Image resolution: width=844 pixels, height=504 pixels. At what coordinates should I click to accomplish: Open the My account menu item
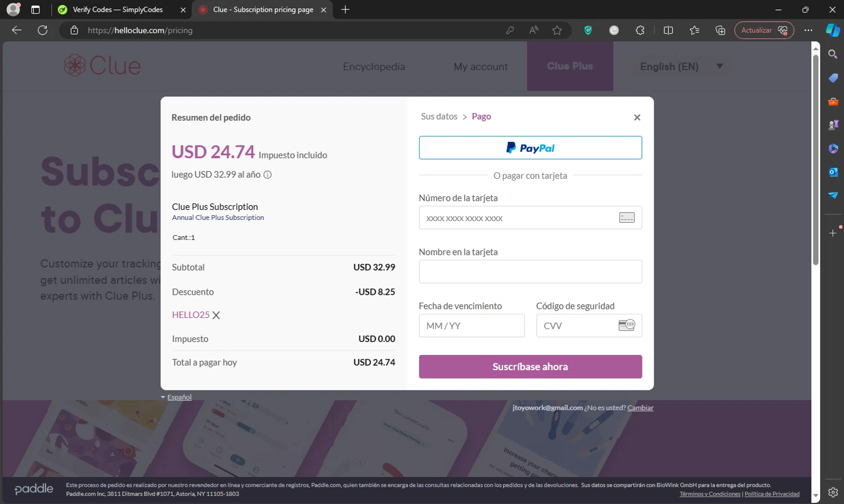(481, 67)
